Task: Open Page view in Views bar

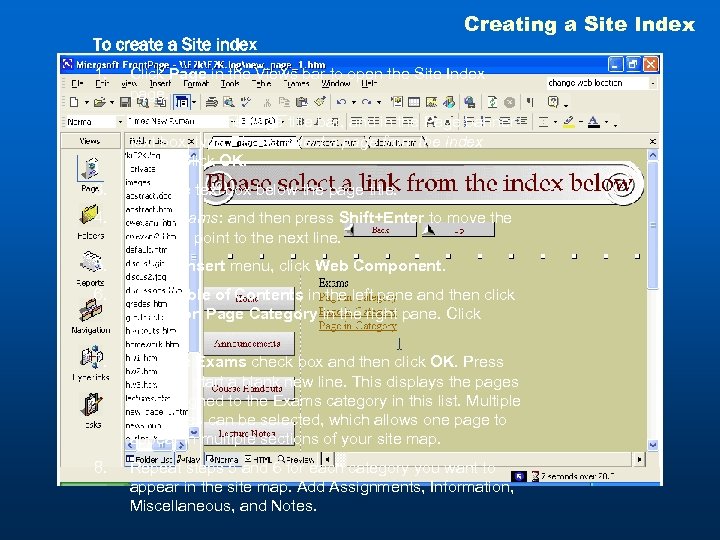Action: 90,174
